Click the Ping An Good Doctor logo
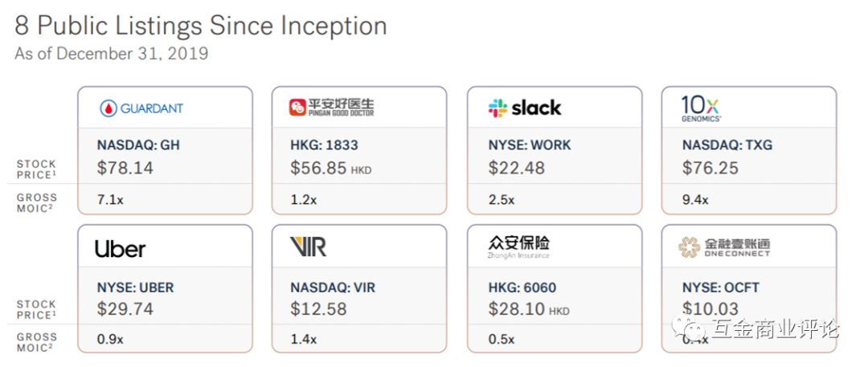Image resolution: width=868 pixels, height=367 pixels. (331, 108)
